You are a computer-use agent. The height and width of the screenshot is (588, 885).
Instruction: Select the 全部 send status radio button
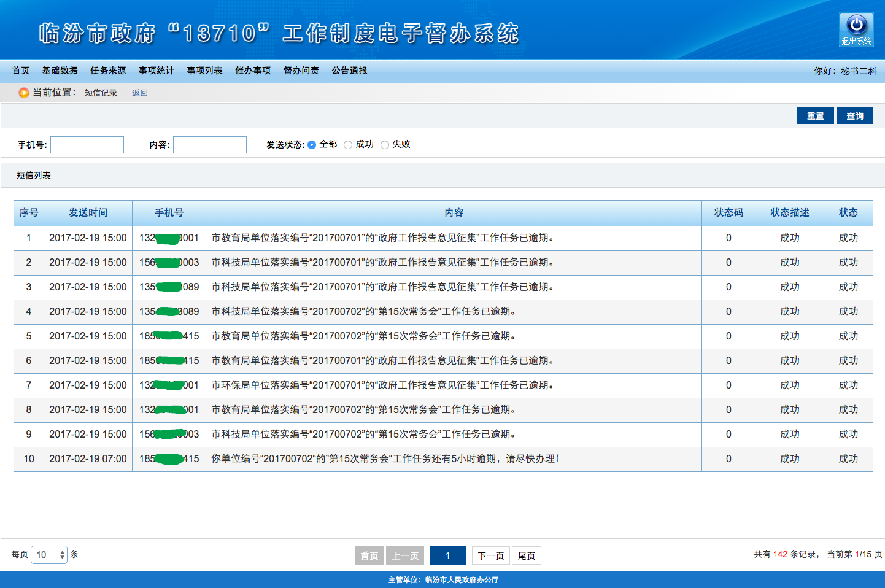tap(312, 145)
